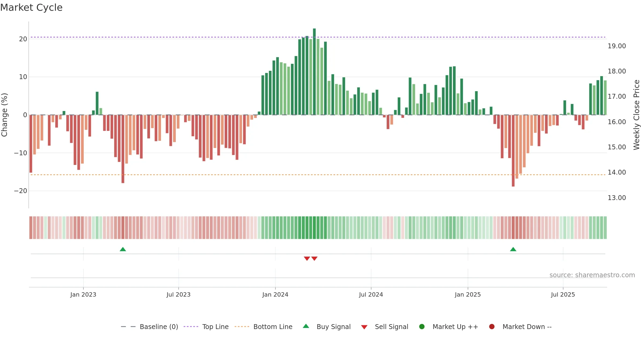Click the Market Cycle chart title

coord(31,8)
